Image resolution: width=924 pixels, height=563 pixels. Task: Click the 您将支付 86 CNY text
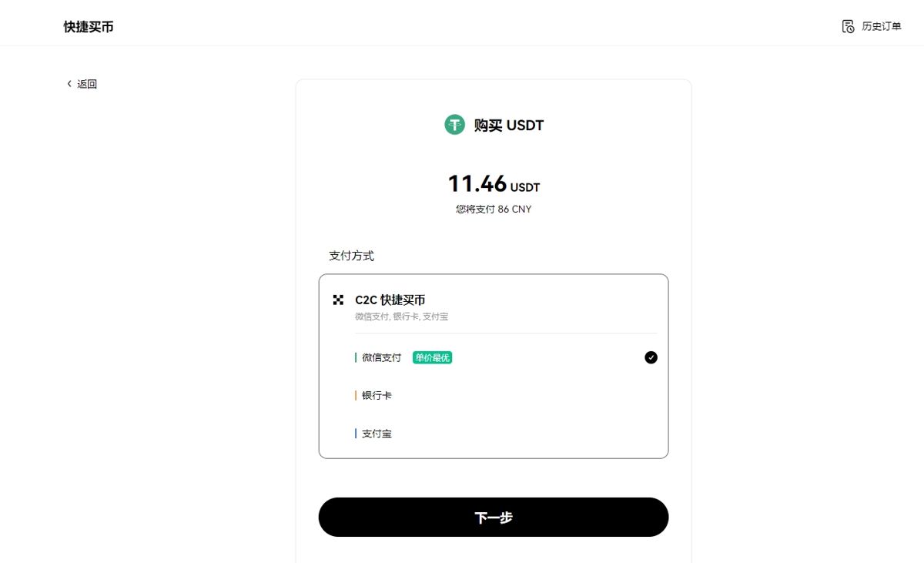493,209
